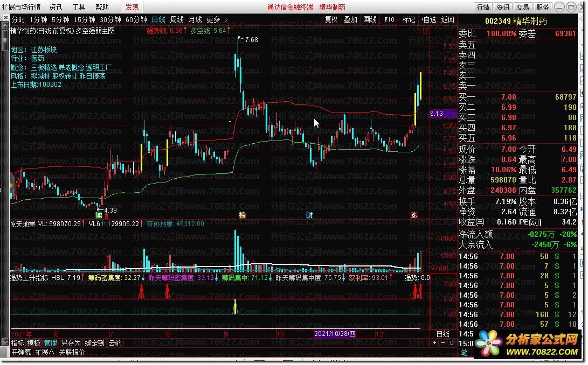Viewport: 588px width, 365px height.
Task: Click the 返回 back button
Action: 447,19
